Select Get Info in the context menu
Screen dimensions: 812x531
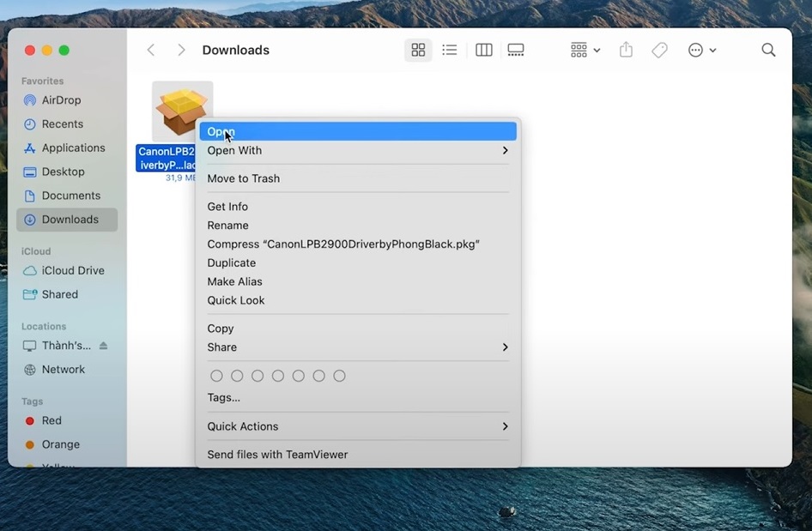pos(227,207)
